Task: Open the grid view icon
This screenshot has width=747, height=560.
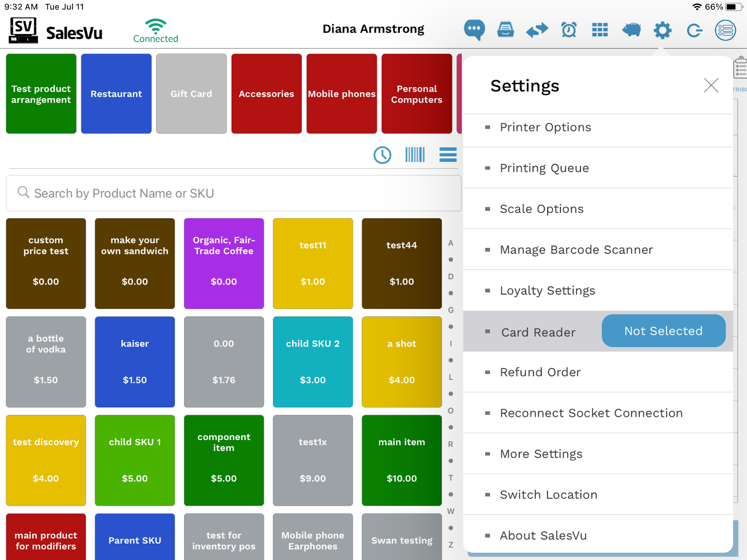Action: point(600,30)
